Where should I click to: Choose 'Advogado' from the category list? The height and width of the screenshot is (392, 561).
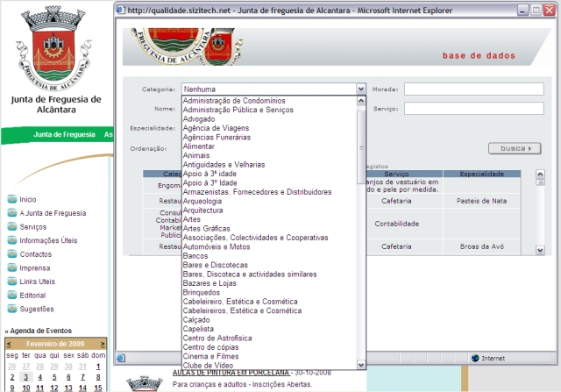tap(202, 118)
